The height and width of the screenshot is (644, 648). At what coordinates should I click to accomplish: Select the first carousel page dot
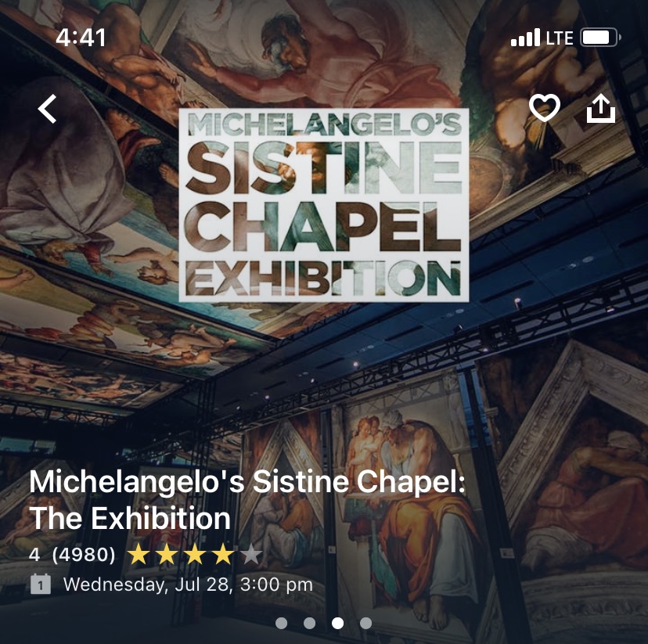282,623
